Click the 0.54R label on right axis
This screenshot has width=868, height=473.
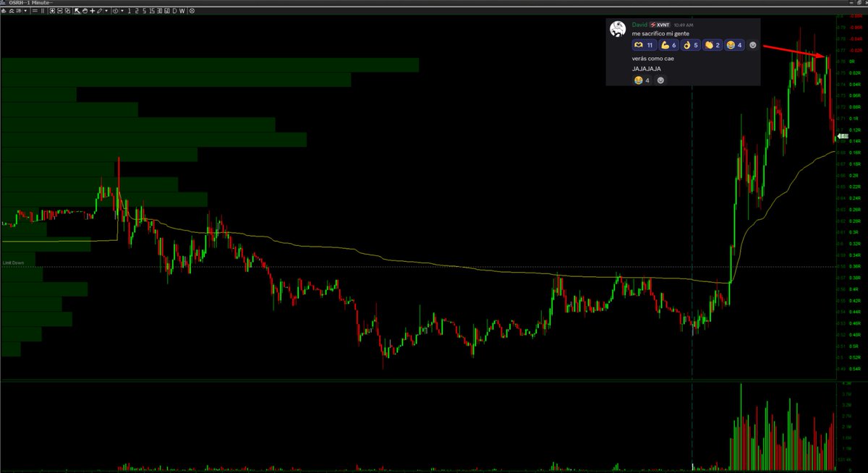coord(854,369)
